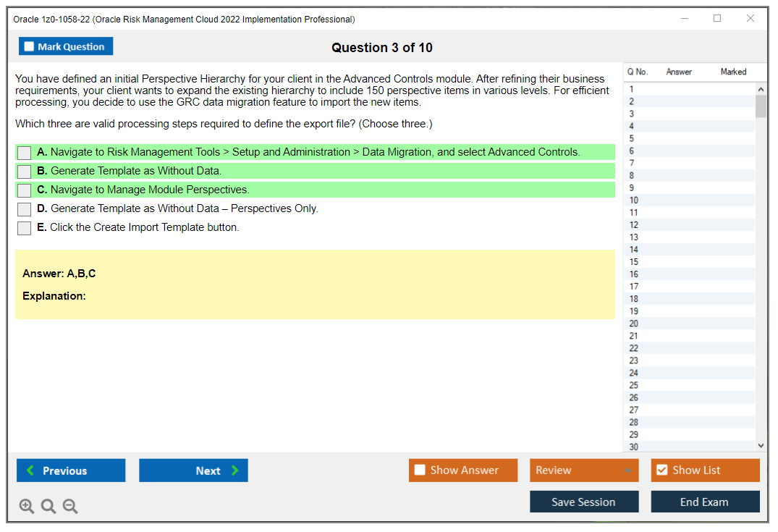Select the plain search magnifier icon
Image resolution: width=778 pixels, height=532 pixels.
(48, 506)
